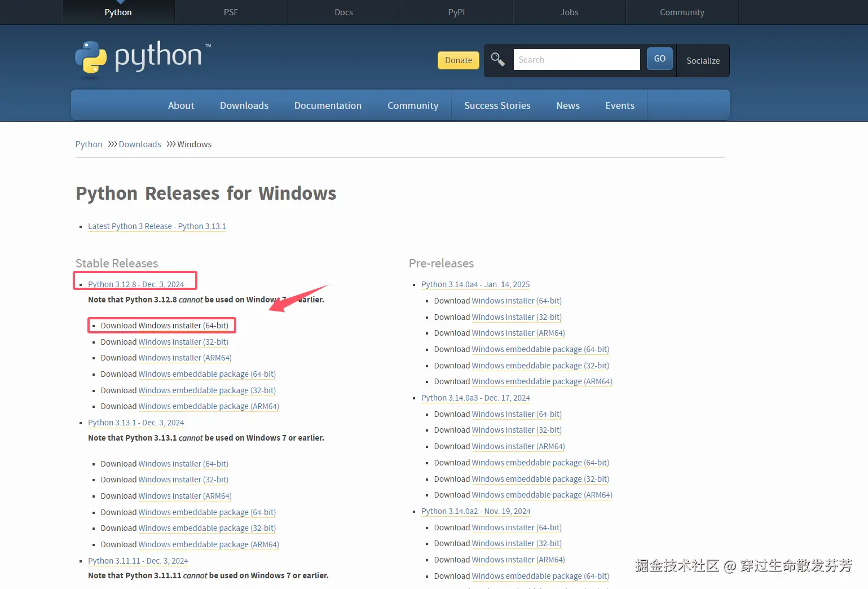The image size is (868, 589).
Task: Focus the Search input field
Action: 576,59
